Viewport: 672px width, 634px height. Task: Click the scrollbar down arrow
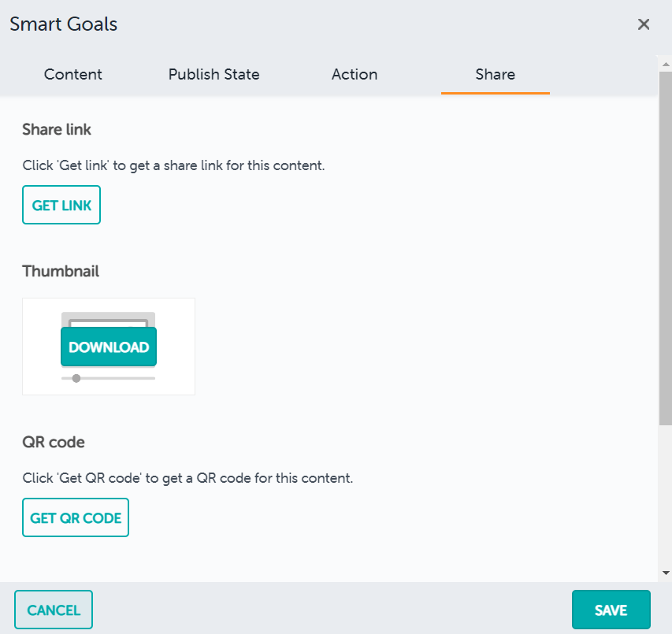tap(666, 573)
